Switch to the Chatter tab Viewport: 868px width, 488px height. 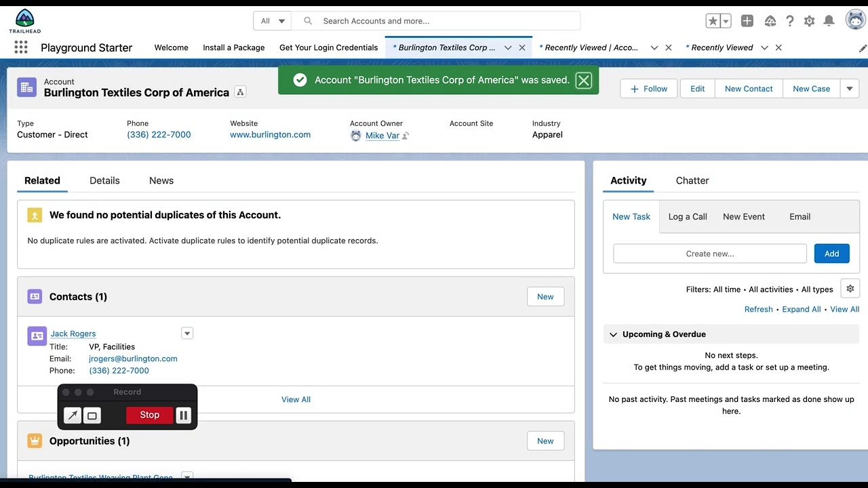tap(692, 180)
